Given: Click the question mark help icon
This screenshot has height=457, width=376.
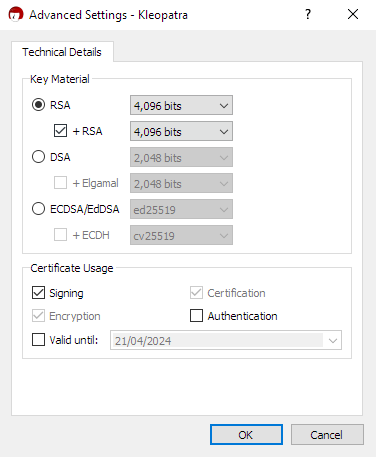Looking at the screenshot, I should pos(308,14).
